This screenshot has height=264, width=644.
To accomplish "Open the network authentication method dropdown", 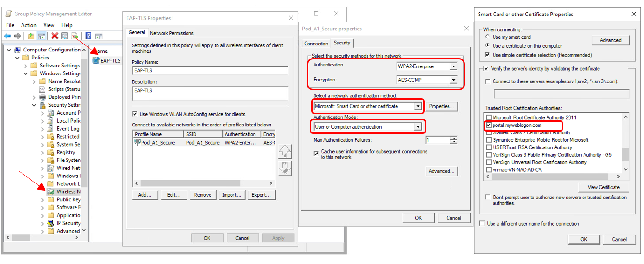I will click(x=418, y=106).
